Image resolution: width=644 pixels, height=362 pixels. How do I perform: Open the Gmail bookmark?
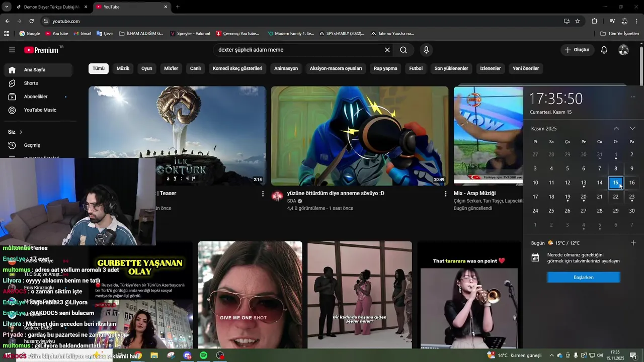83,34
